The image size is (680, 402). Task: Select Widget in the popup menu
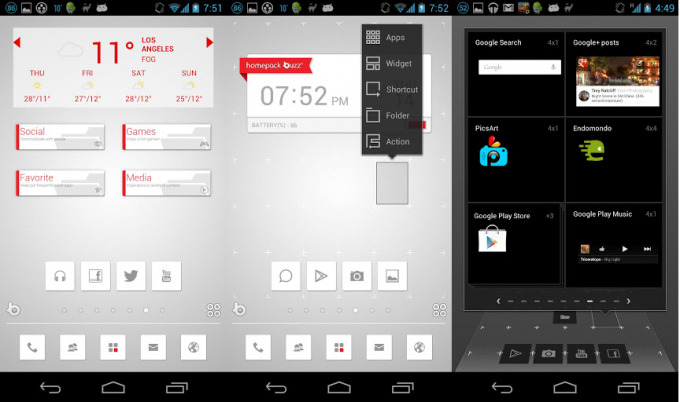pyautogui.click(x=394, y=64)
